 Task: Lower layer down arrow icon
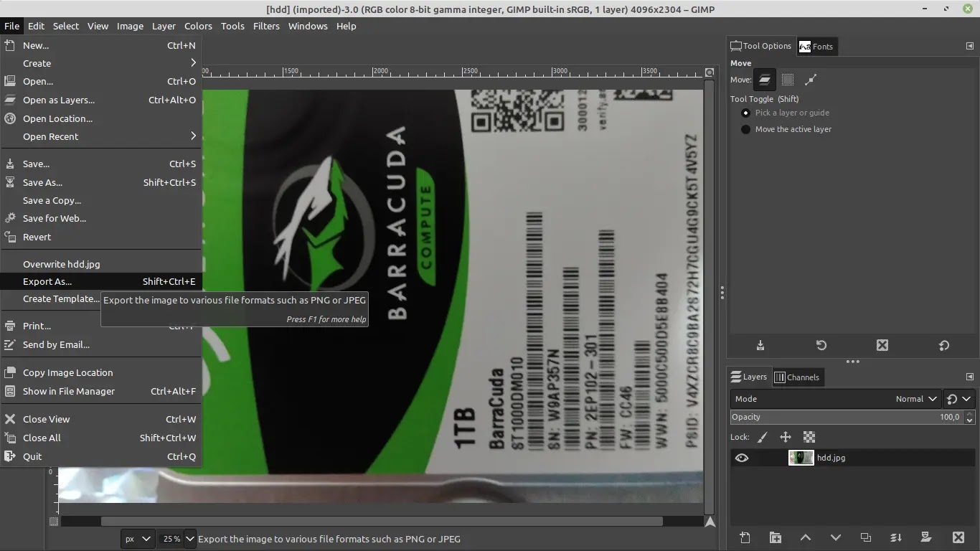(836, 537)
